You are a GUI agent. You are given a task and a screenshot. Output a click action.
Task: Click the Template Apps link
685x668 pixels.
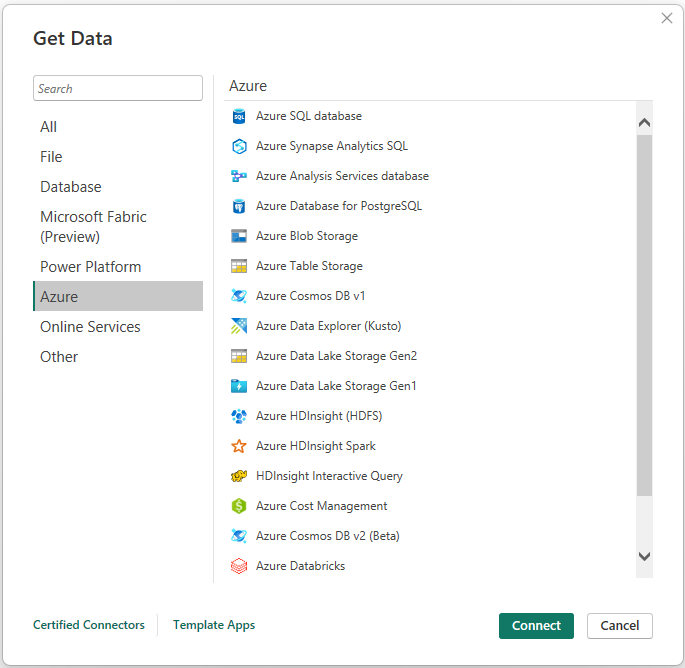pyautogui.click(x=214, y=625)
